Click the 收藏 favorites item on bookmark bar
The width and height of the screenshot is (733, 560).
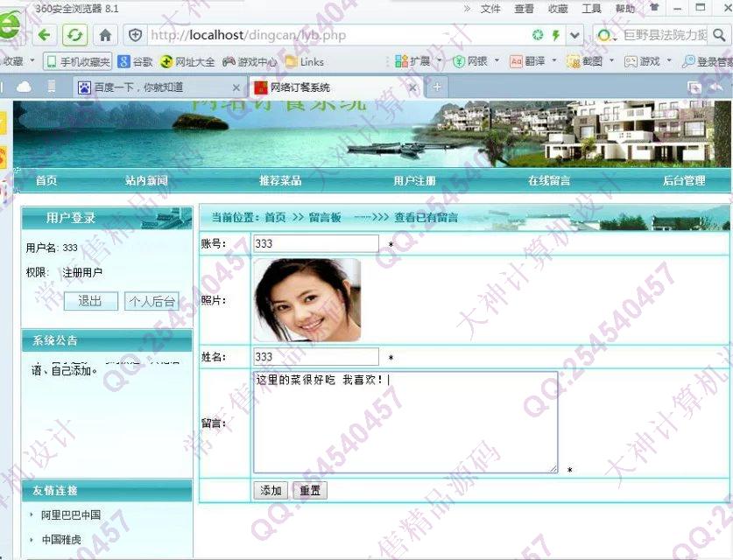tap(18, 61)
